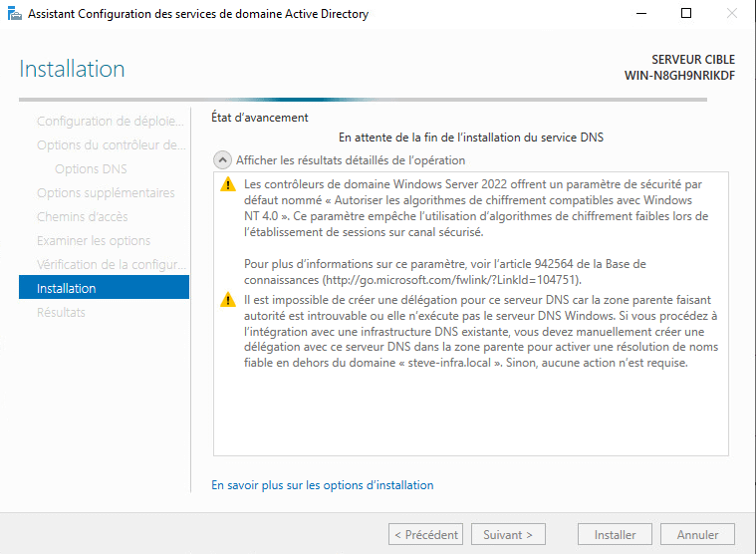Image resolution: width=756 pixels, height=554 pixels.
Task: Open Configuration de déploiement sidebar step
Action: point(110,121)
